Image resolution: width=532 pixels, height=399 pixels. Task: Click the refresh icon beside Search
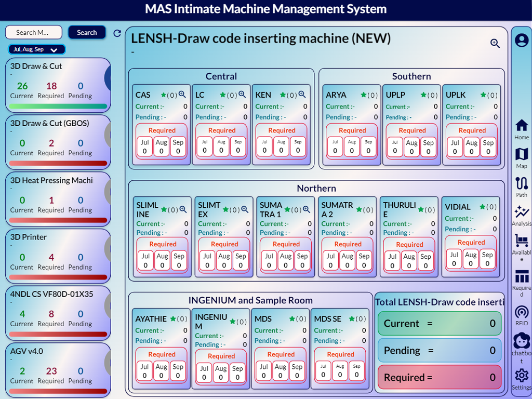pyautogui.click(x=117, y=33)
